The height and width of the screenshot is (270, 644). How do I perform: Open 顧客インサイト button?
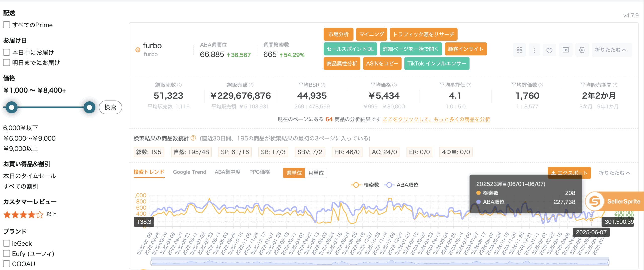466,49
